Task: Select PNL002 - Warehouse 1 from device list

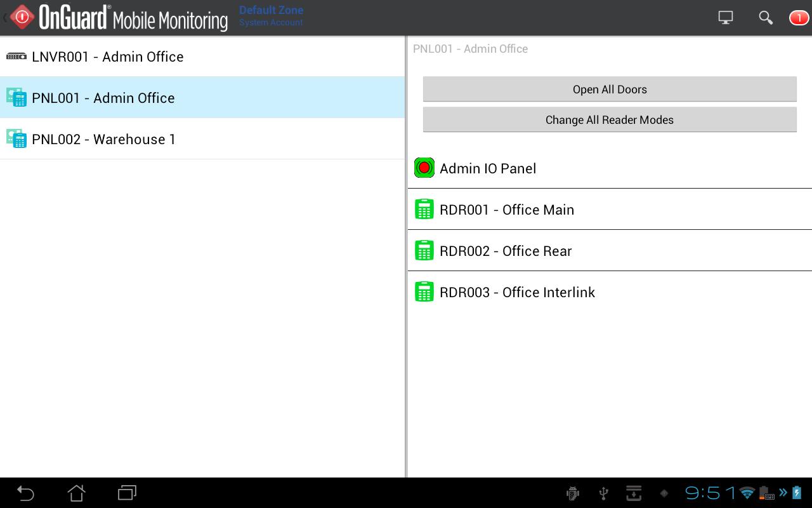Action: (x=103, y=139)
